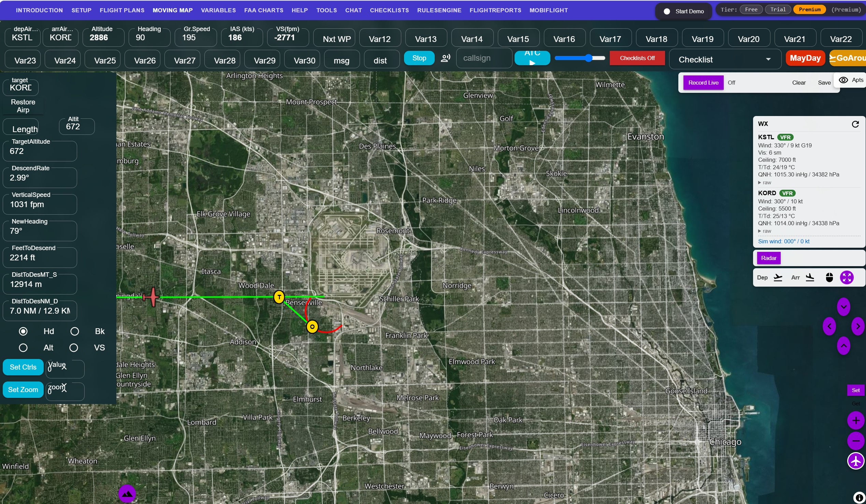Click the red aircraft marker on map

[x=152, y=297]
